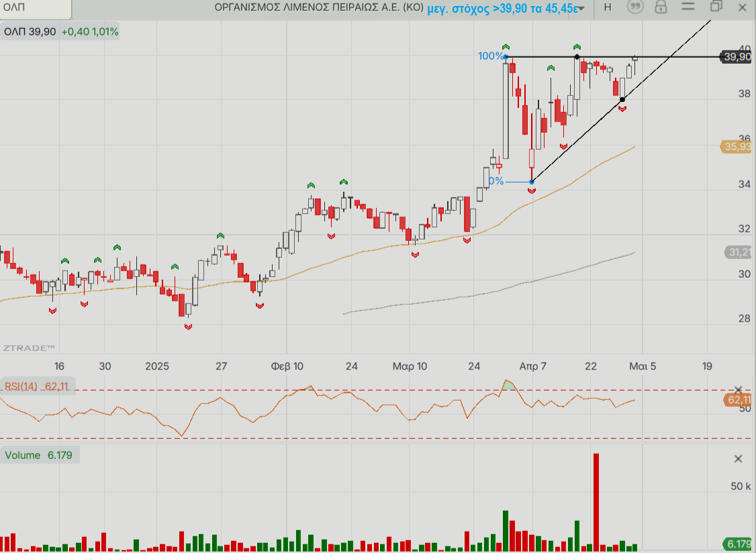The image size is (756, 553).
Task: Select the 0% Fibonacci level label
Action: point(496,181)
